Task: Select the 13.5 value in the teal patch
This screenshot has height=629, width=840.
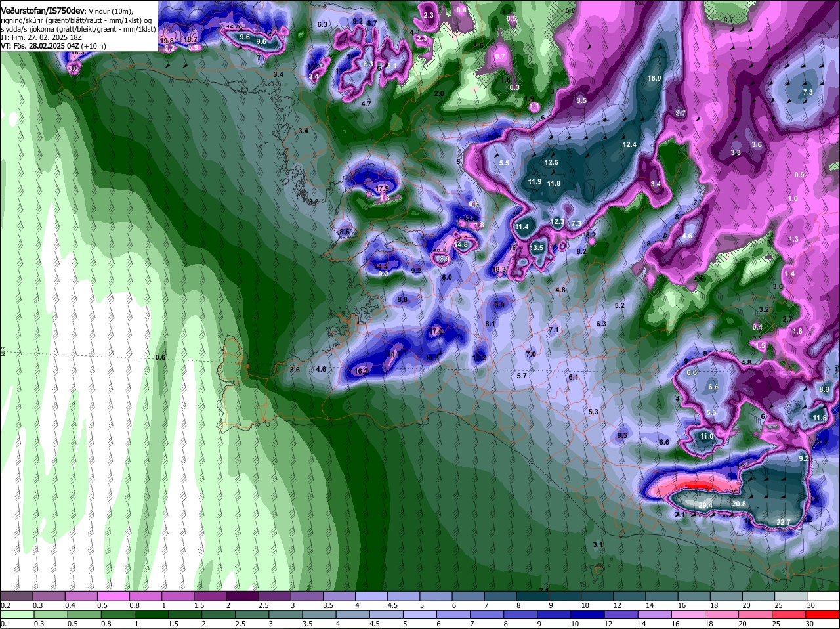Action: click(537, 248)
